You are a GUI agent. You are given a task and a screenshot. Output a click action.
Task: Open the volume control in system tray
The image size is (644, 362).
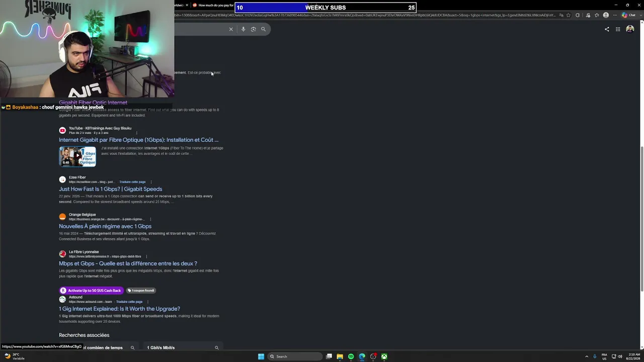point(620,356)
